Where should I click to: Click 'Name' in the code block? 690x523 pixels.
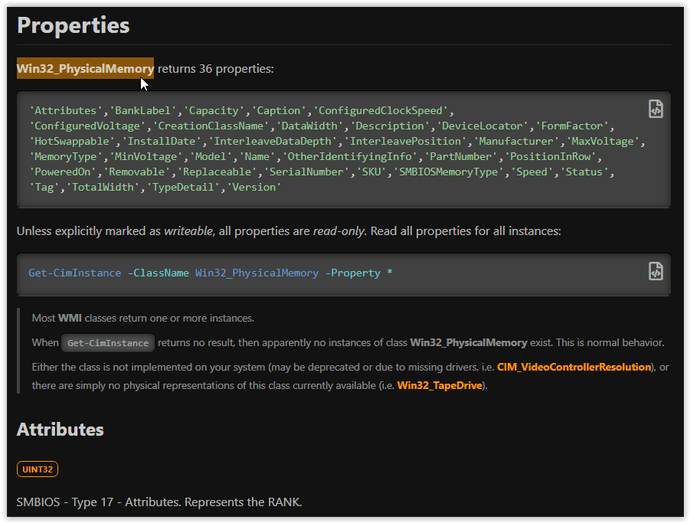point(257,157)
